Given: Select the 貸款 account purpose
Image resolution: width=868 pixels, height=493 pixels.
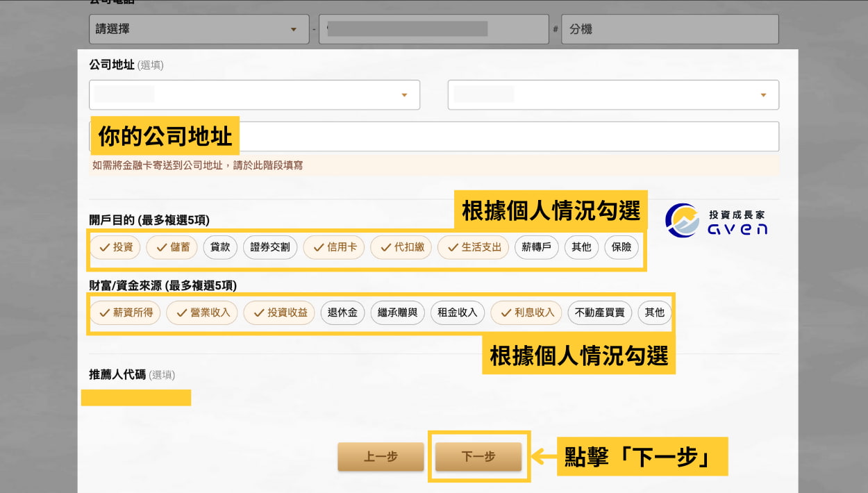Looking at the screenshot, I should tap(219, 247).
